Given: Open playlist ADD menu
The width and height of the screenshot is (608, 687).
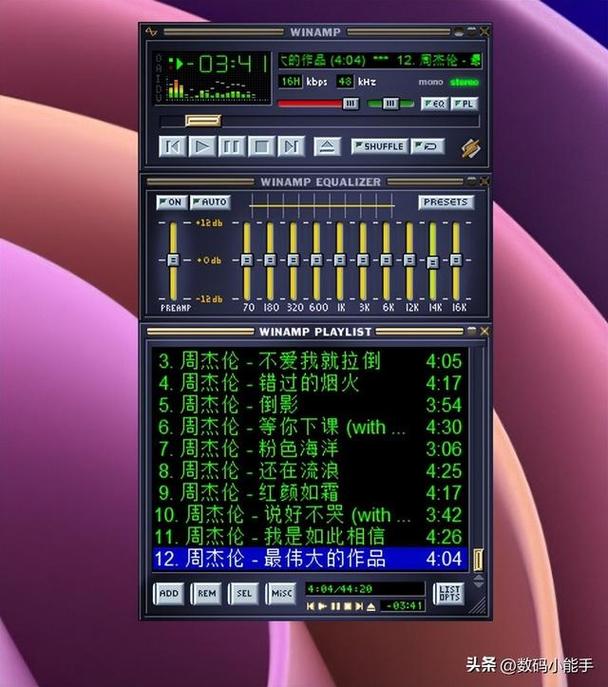Looking at the screenshot, I should coord(169,594).
